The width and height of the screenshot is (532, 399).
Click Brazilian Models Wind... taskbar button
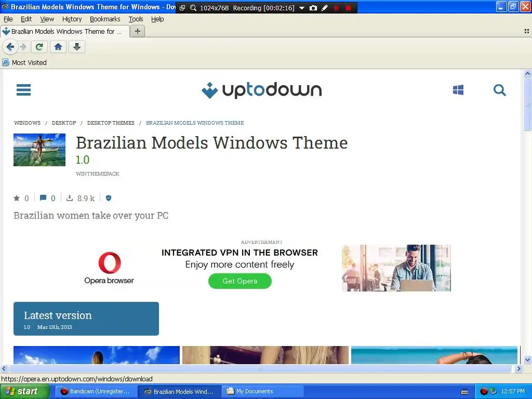pyautogui.click(x=180, y=392)
